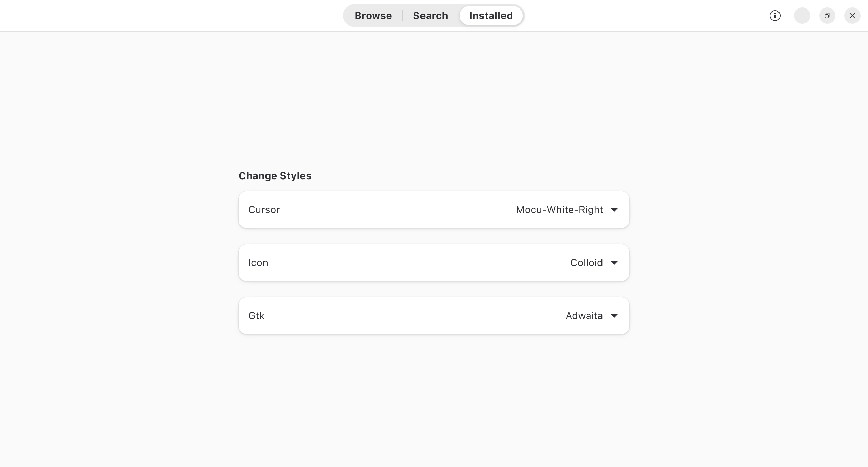
Task: Click the Cursor row label
Action: (x=264, y=210)
